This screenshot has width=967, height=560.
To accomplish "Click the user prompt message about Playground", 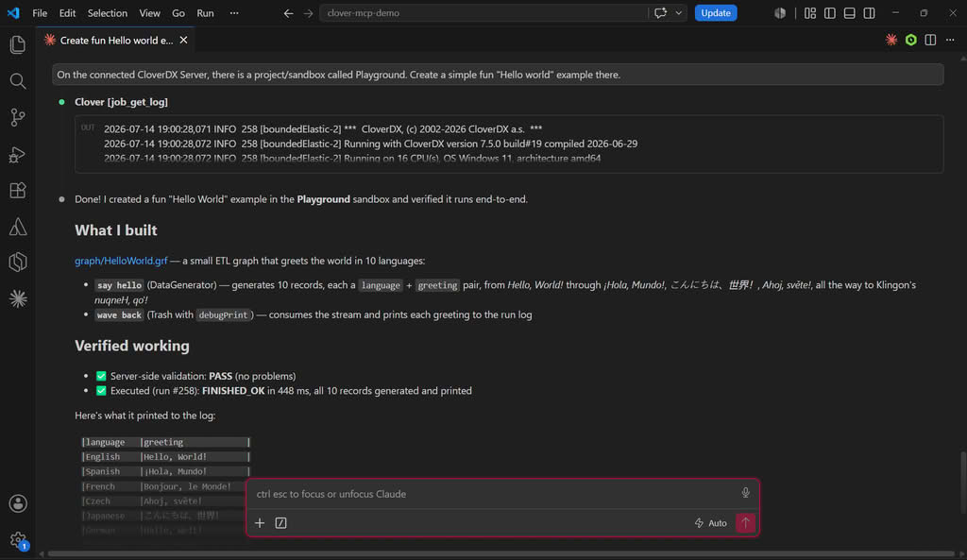I will click(498, 75).
